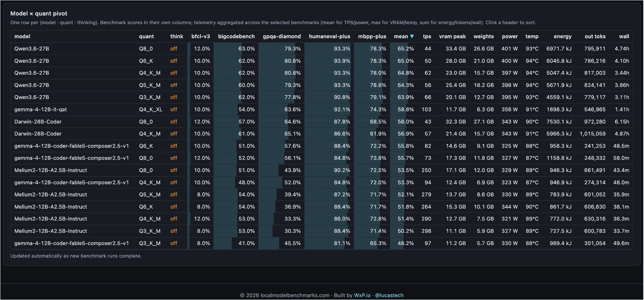This screenshot has width=644, height=300.
Task: Click think 'off' for gemma-4-12B-it-qat row
Action: click(174, 110)
